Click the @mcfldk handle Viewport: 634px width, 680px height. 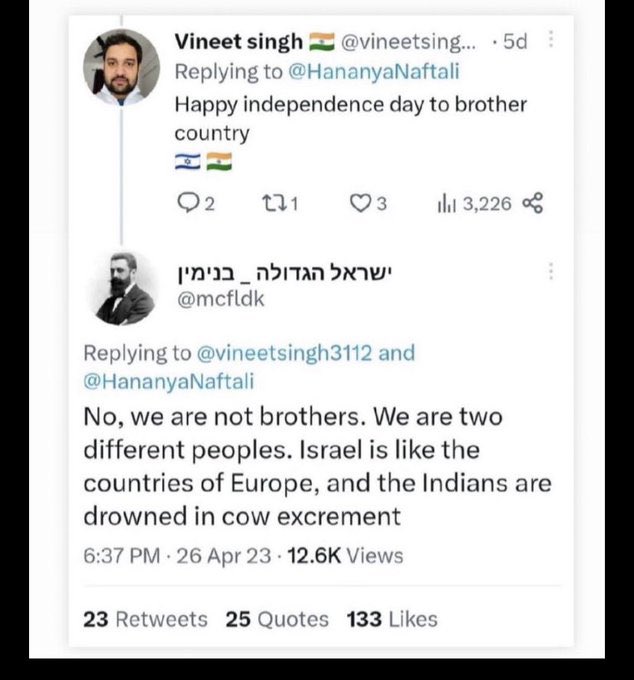click(220, 299)
